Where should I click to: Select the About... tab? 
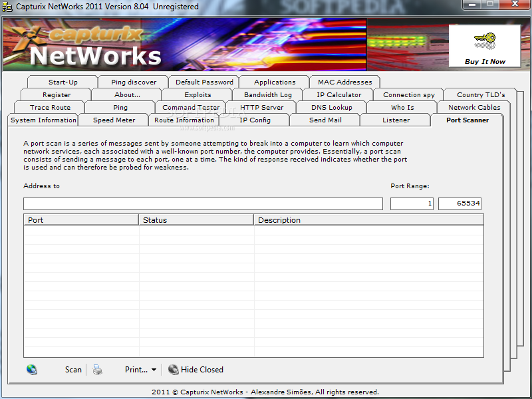[127, 94]
